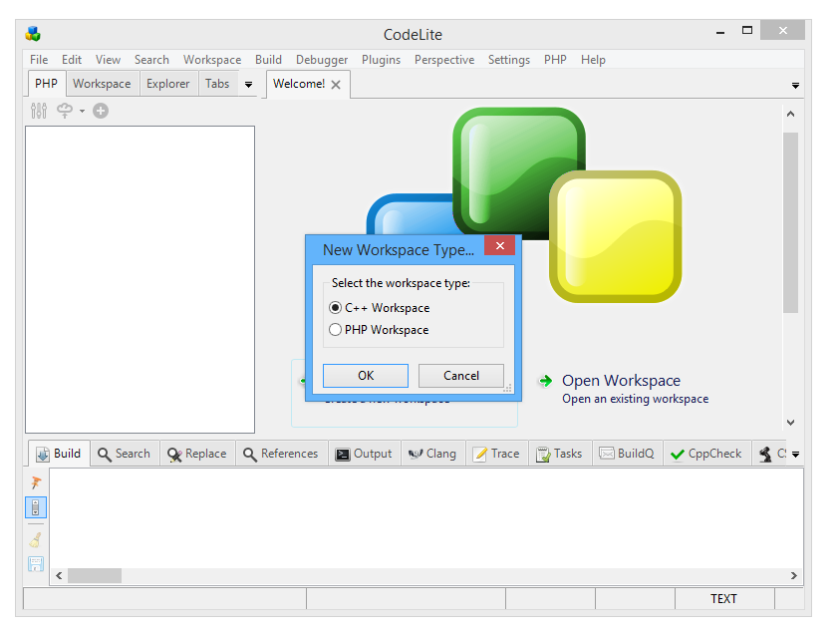Click the cloud upload icon in PHP panel
The image size is (840, 634).
(x=65, y=111)
